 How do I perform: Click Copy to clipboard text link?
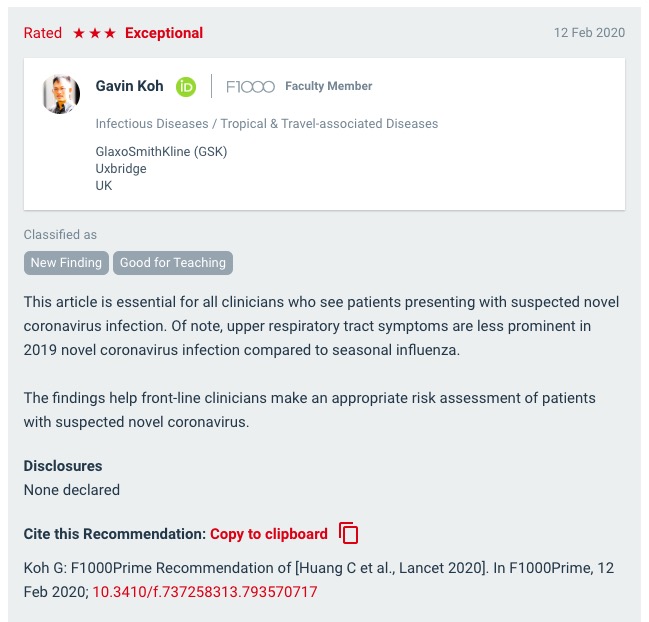point(269,534)
